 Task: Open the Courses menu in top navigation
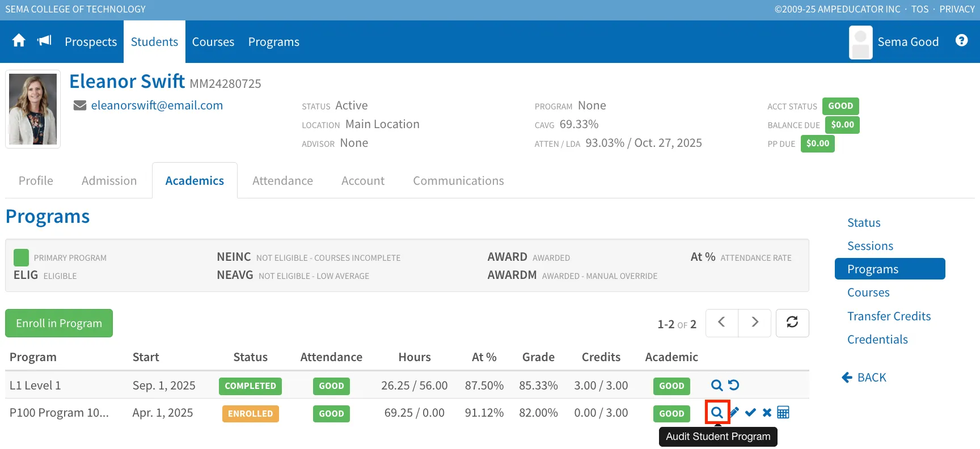[213, 42]
